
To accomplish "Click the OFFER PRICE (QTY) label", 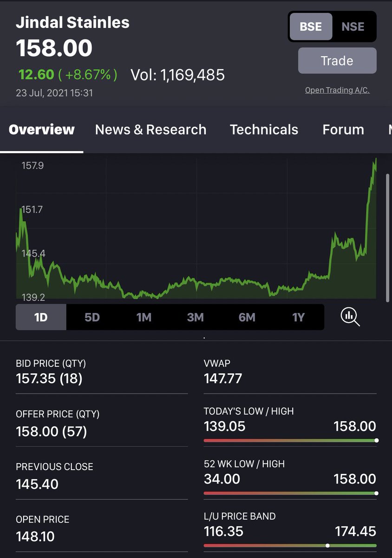I will pyautogui.click(x=58, y=414).
